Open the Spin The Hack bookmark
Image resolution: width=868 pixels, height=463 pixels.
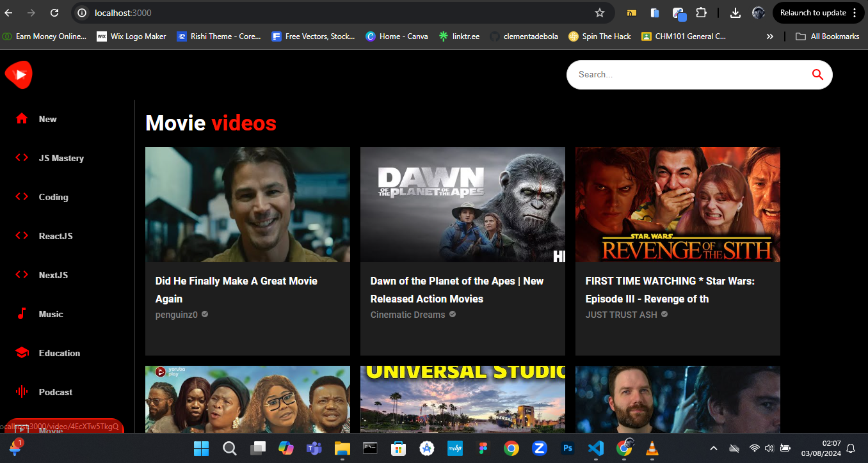tap(600, 36)
